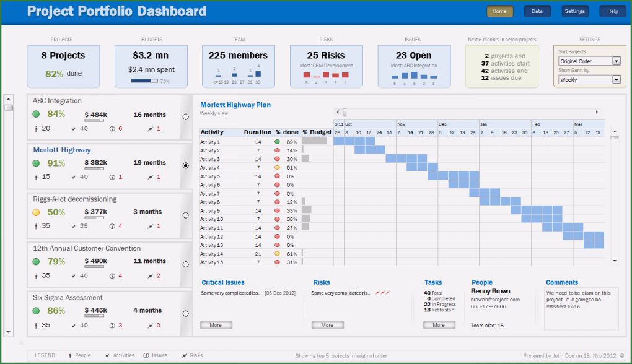Select the ABC Integration project radio button
The height and width of the screenshot is (364, 632).
tap(185, 116)
